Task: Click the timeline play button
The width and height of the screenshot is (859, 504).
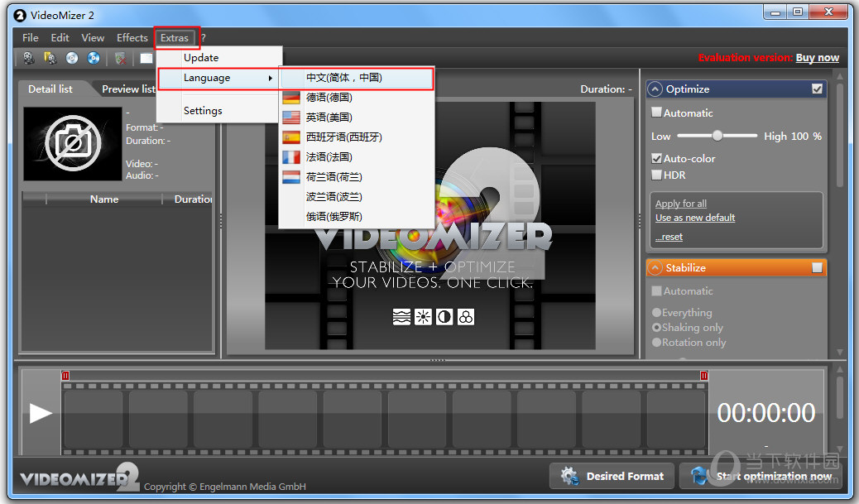Action: pyautogui.click(x=41, y=413)
